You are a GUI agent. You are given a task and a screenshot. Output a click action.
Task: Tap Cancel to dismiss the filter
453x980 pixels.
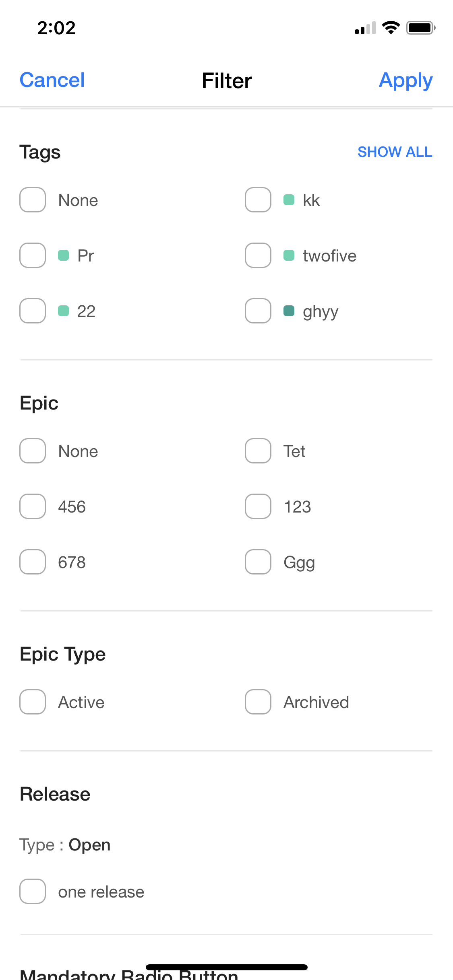[x=52, y=80]
